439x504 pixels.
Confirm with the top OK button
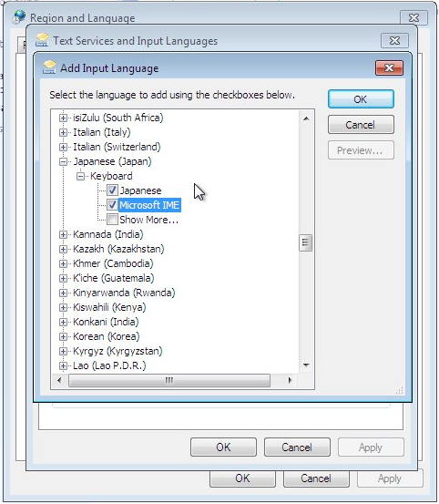click(361, 99)
